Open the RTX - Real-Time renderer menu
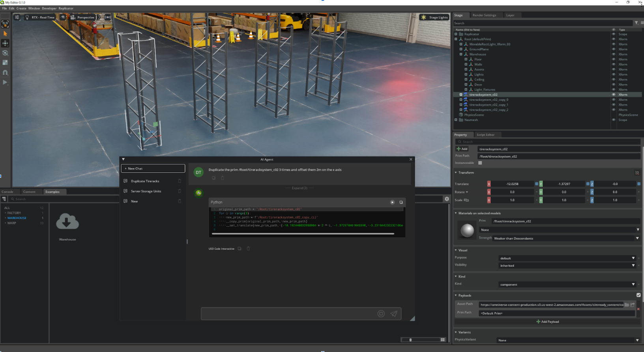This screenshot has height=352, width=644. [x=40, y=17]
